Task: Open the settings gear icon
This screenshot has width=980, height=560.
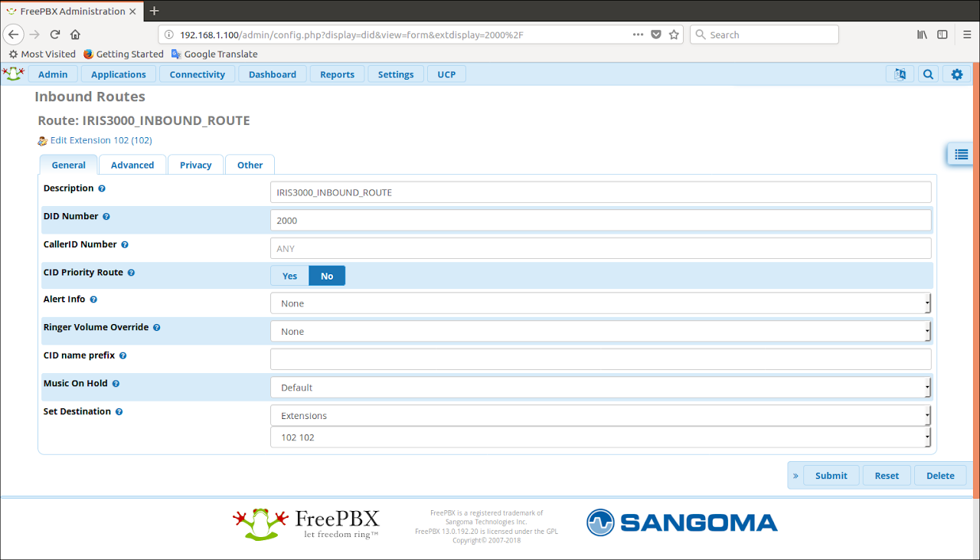Action: [956, 74]
